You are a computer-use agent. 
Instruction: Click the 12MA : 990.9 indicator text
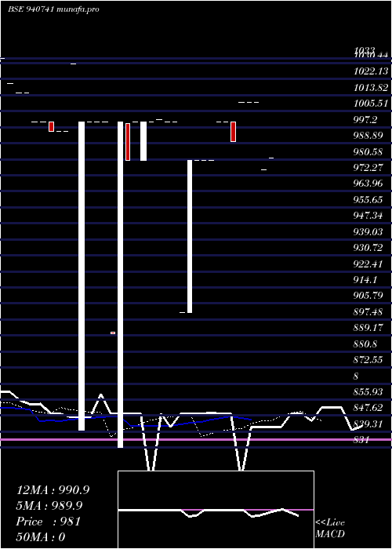pos(53,490)
